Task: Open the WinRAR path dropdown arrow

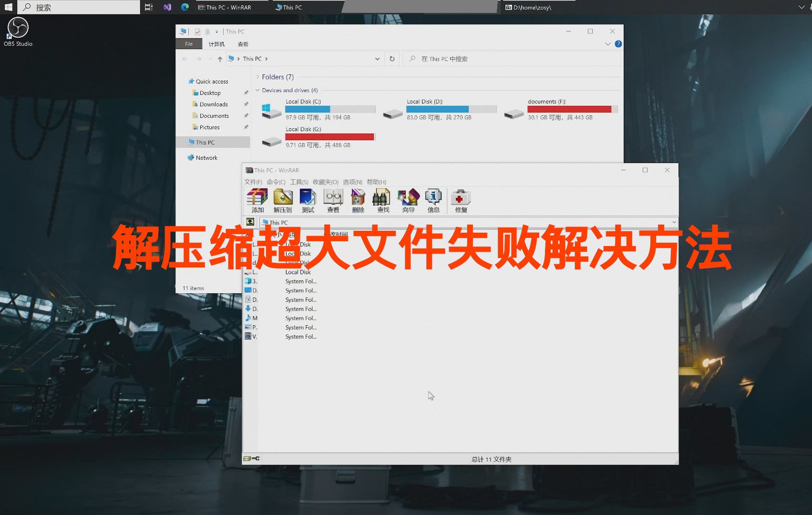Action: tap(674, 222)
